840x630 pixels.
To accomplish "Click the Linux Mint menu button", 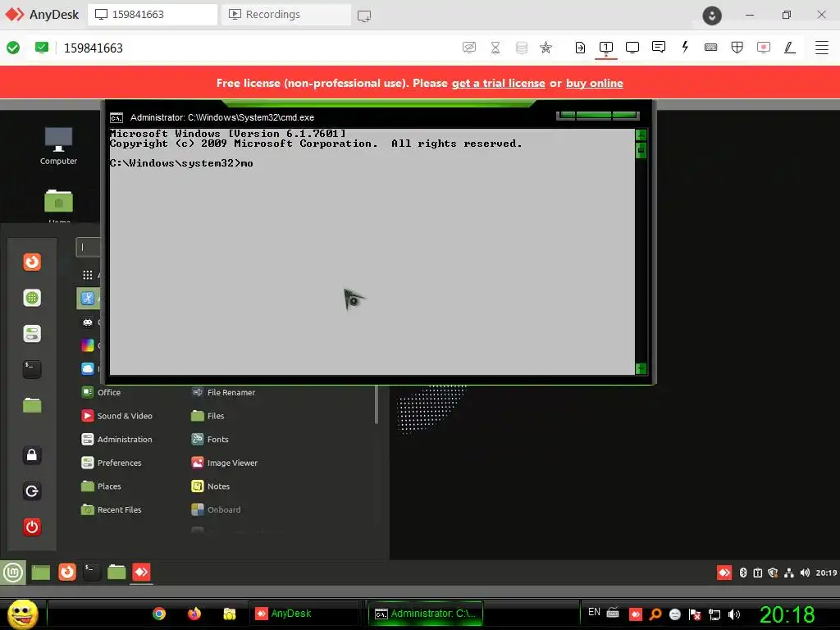I will pyautogui.click(x=13, y=573).
